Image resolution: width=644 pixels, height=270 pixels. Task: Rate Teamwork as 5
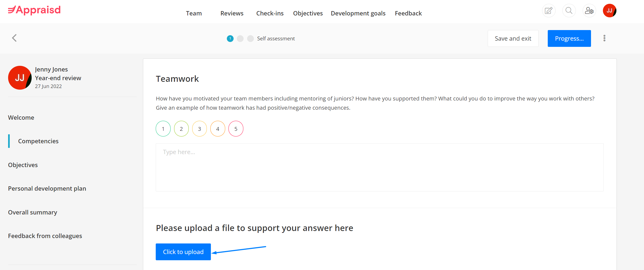tap(236, 129)
